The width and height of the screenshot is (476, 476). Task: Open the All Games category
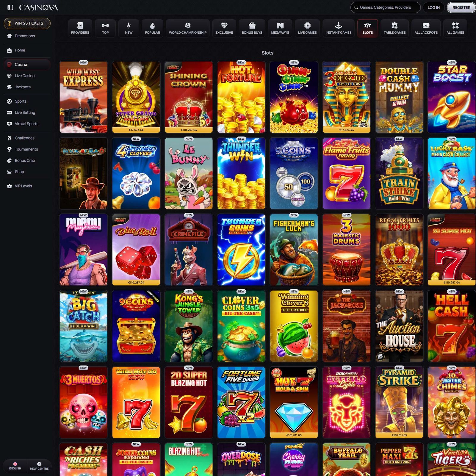click(455, 28)
